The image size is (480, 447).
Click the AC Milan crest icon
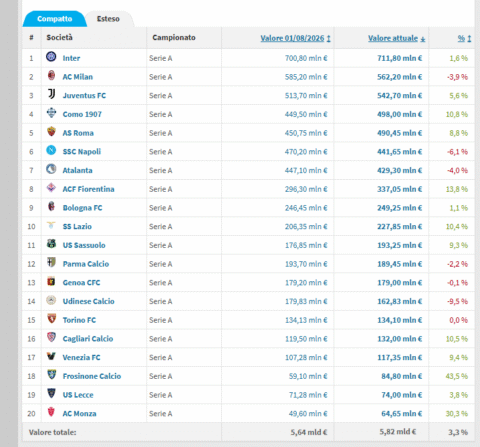51,75
